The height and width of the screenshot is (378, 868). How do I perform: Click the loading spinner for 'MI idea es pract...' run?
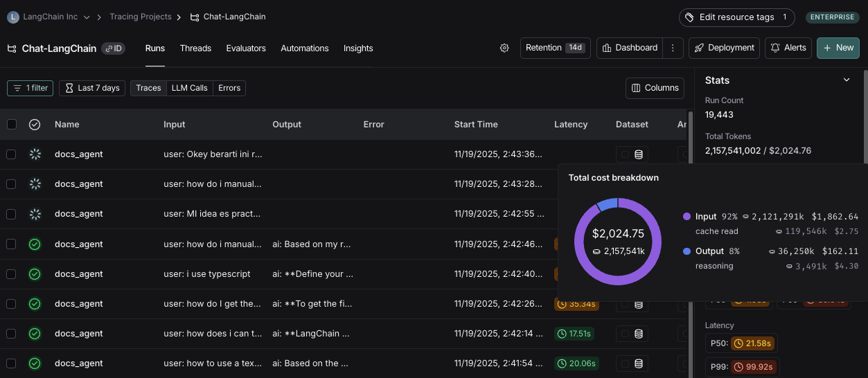click(x=35, y=214)
